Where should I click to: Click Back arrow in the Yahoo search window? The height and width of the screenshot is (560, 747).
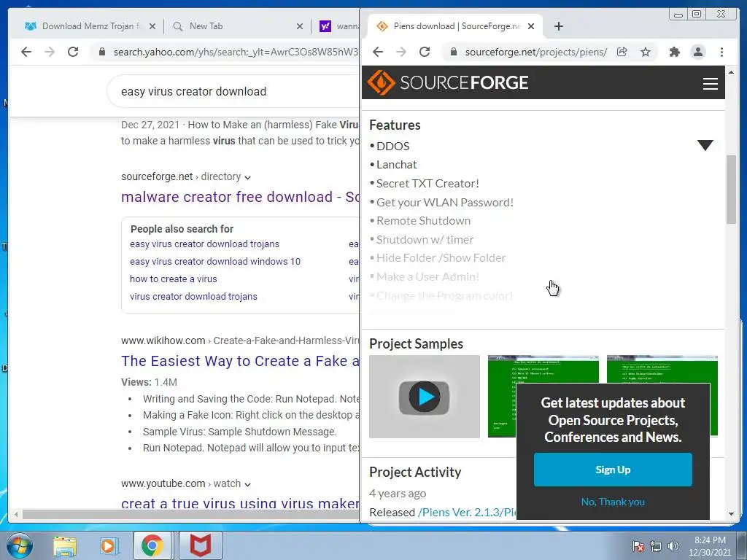(26, 52)
